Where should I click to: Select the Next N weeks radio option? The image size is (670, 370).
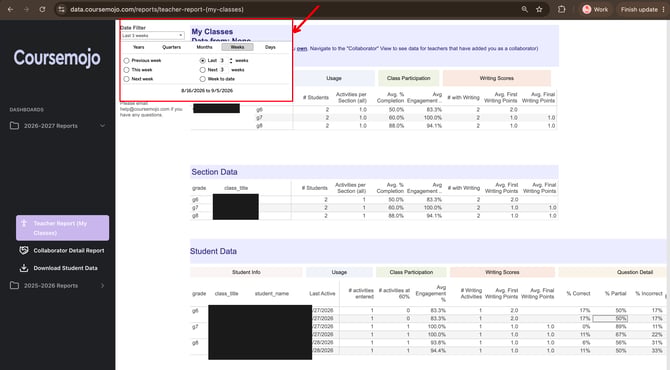coord(203,70)
